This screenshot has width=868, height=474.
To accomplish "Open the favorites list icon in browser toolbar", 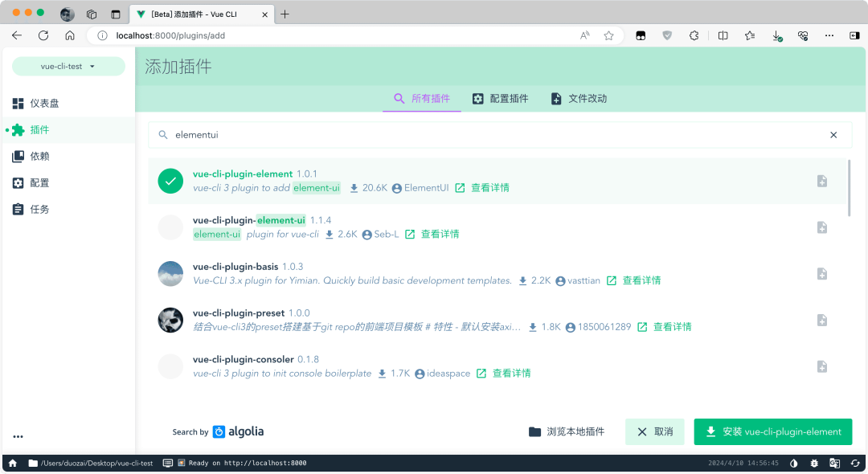I will point(750,35).
